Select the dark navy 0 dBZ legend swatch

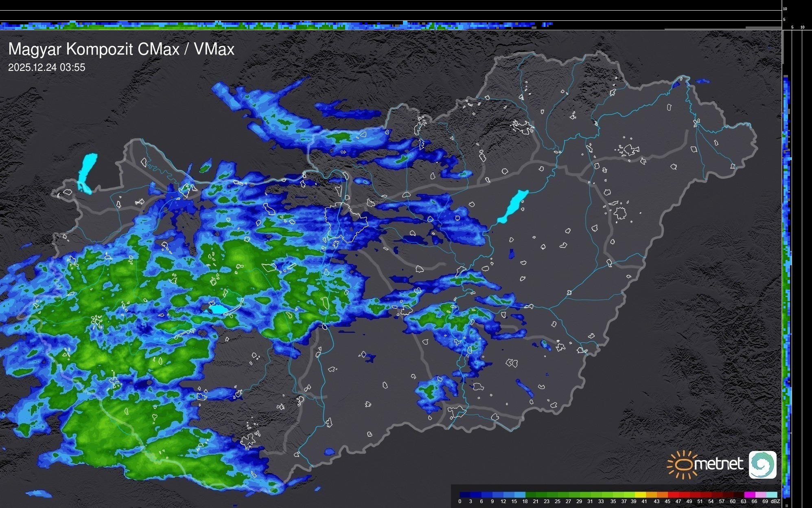pyautogui.click(x=465, y=495)
